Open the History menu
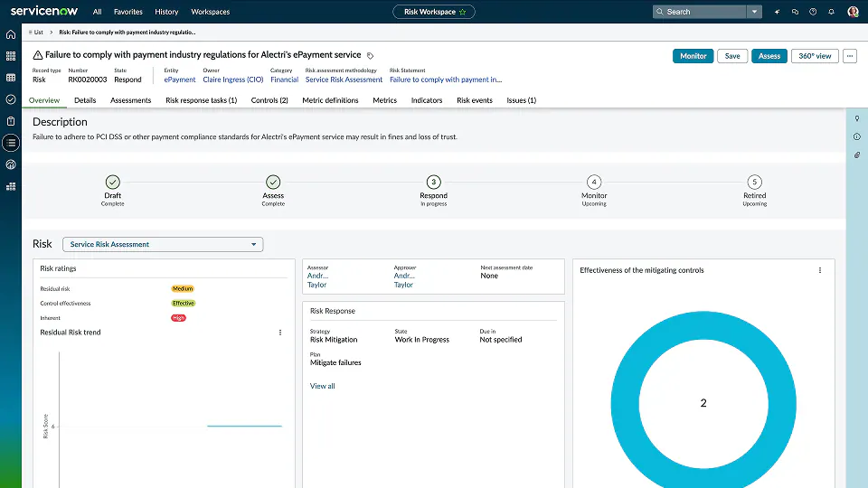This screenshot has height=488, width=868. [x=166, y=12]
